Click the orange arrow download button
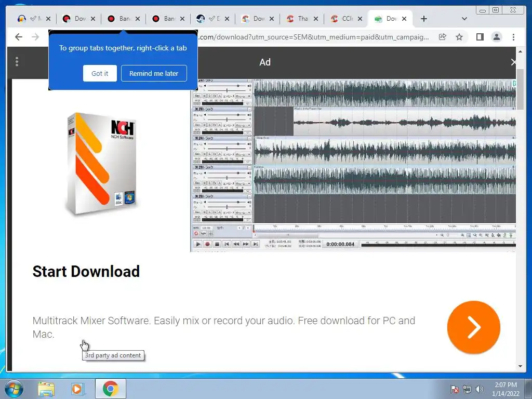The width and height of the screenshot is (532, 399). tap(474, 327)
